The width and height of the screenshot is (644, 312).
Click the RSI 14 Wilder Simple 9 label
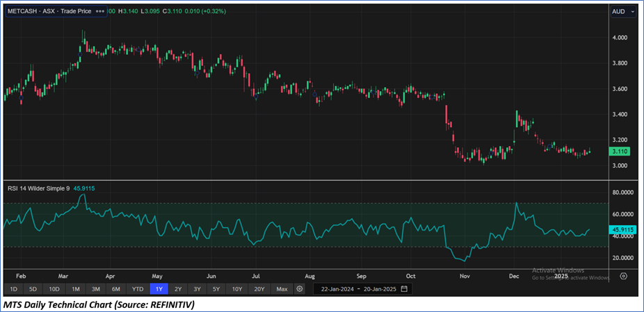point(39,188)
